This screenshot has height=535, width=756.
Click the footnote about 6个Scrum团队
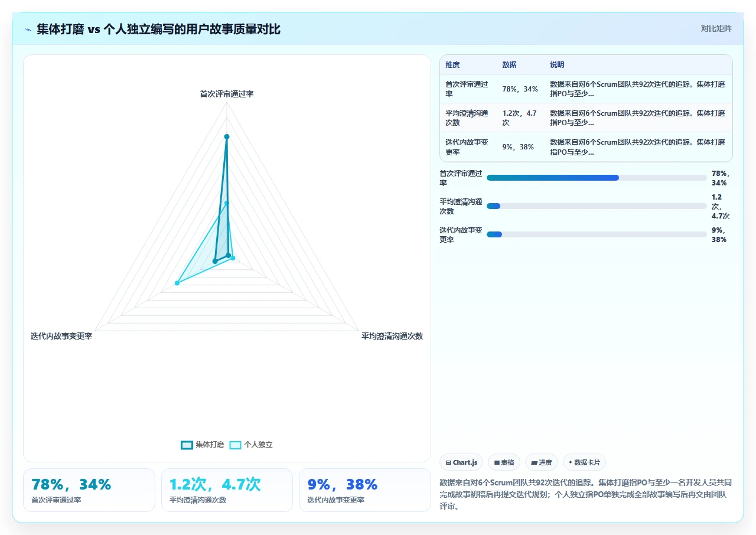(x=586, y=494)
